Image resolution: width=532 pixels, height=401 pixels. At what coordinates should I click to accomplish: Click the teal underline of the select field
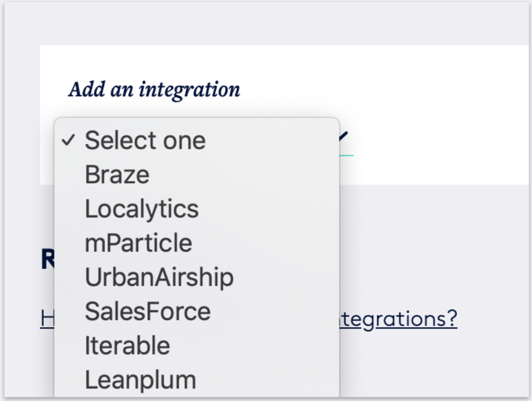(x=346, y=155)
